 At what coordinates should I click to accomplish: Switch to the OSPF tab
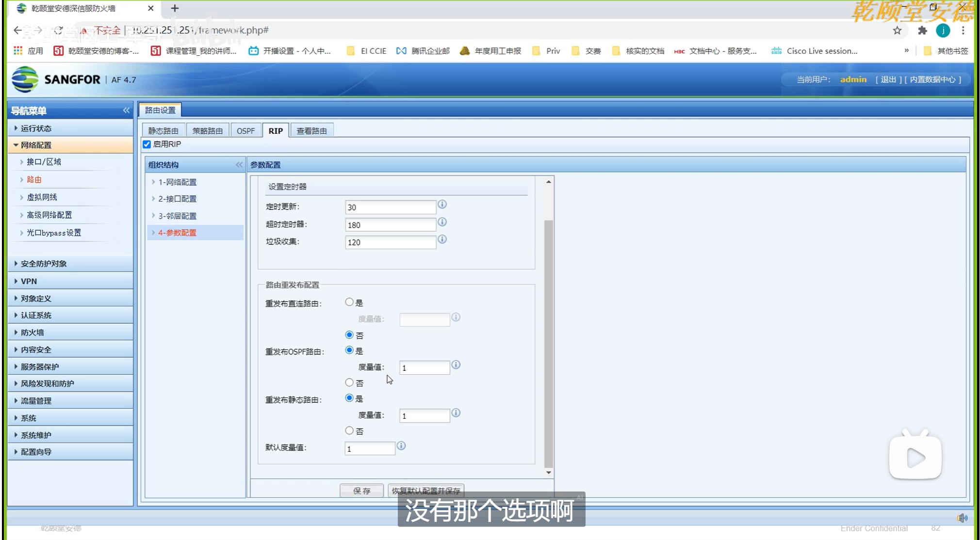pos(245,131)
